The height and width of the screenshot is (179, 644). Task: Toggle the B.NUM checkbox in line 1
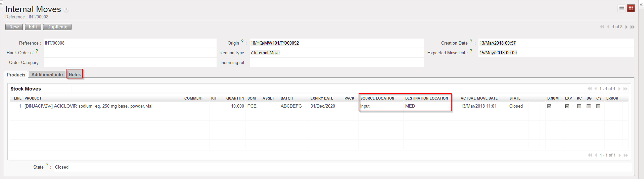coord(549,106)
